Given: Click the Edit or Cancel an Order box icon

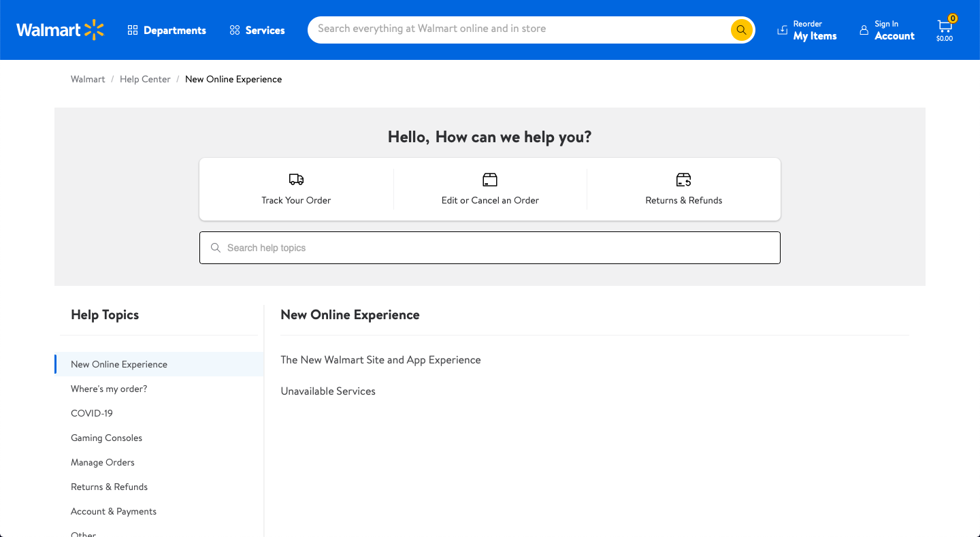Looking at the screenshot, I should pos(490,180).
